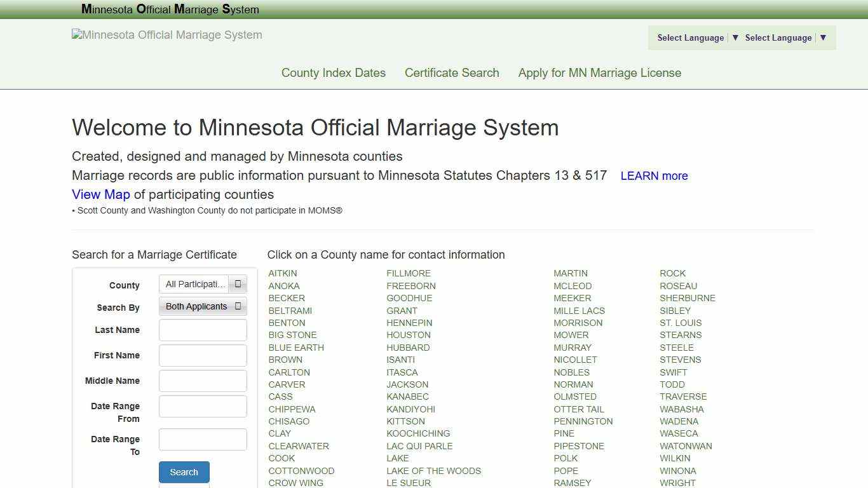Click into the Last Name field
This screenshot has height=488, width=868.
click(x=202, y=330)
